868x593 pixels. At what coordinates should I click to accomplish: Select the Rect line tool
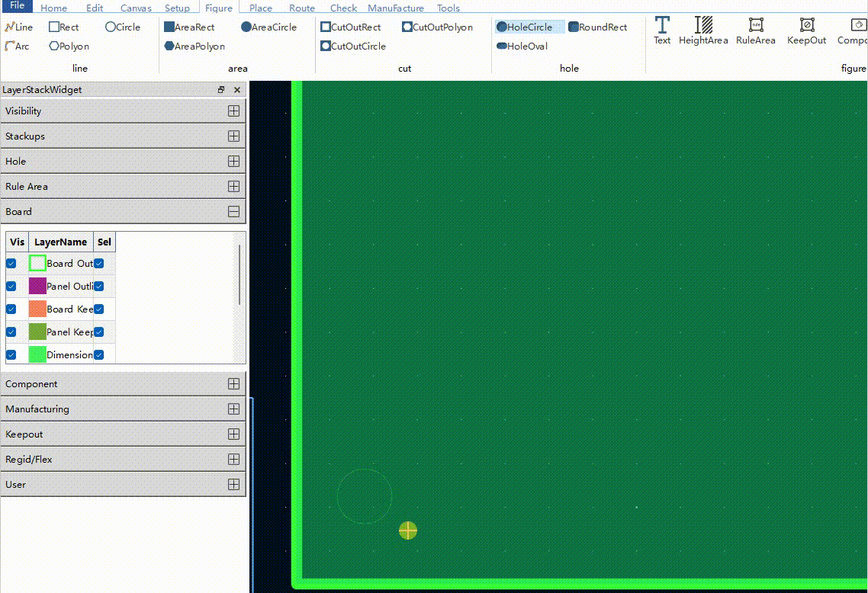pos(63,27)
